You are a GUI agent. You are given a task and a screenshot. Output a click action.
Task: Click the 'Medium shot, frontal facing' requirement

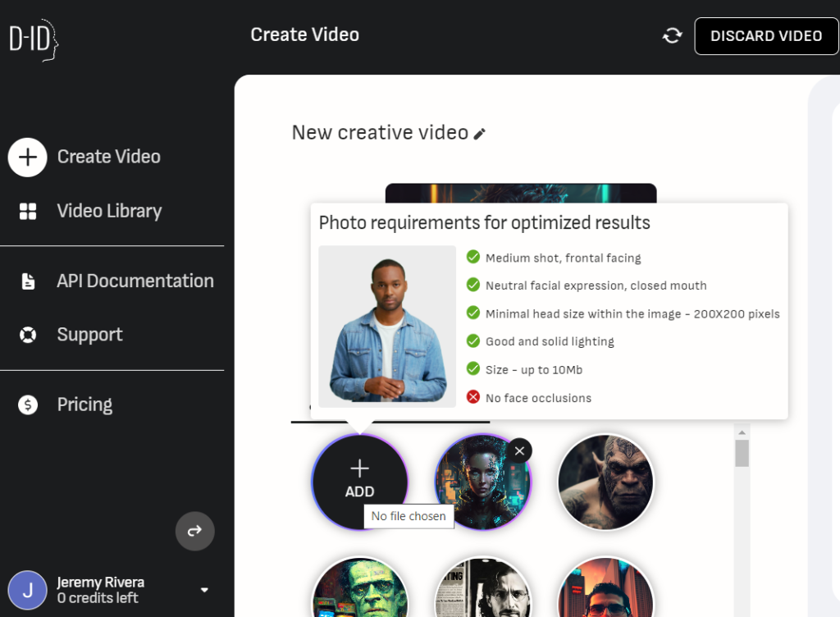coord(563,258)
